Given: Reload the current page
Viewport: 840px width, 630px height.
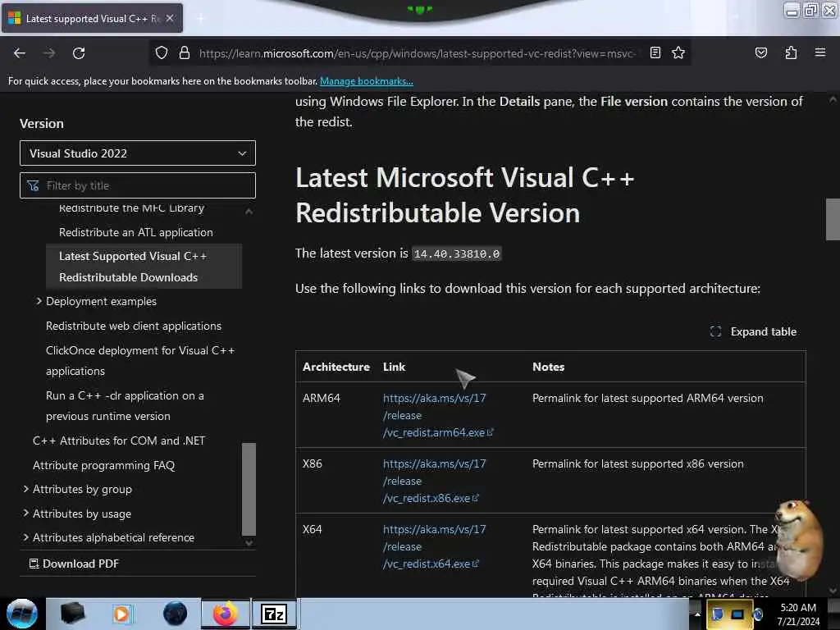Looking at the screenshot, I should 79,53.
